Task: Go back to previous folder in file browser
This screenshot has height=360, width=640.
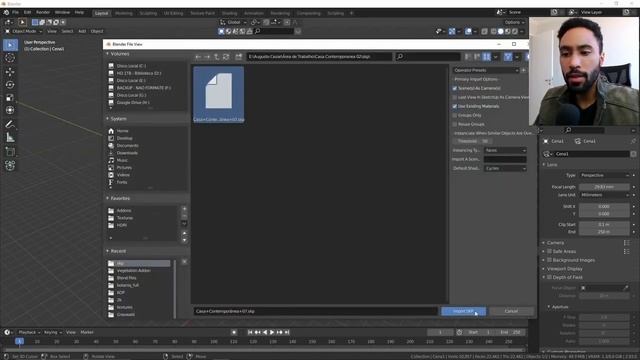Action: tap(198, 57)
